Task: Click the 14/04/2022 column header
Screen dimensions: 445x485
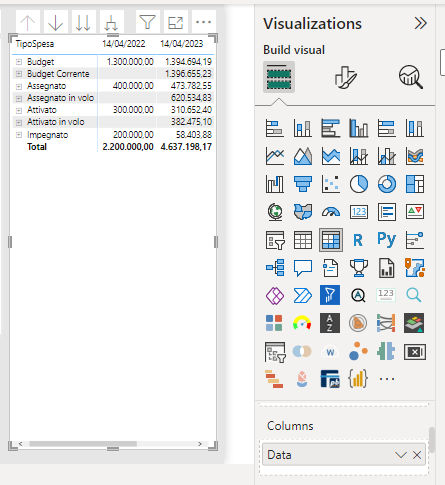Action: (x=124, y=44)
